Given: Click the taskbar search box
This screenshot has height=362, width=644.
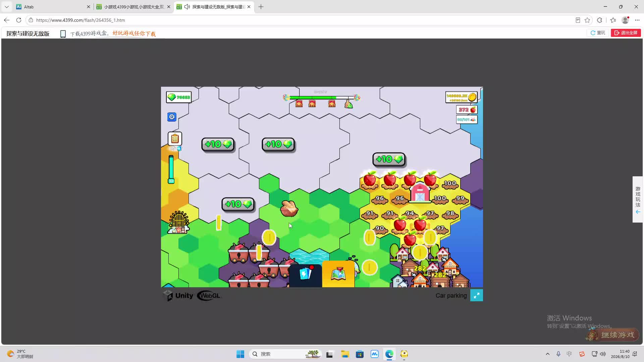Looking at the screenshot, I should [285, 354].
